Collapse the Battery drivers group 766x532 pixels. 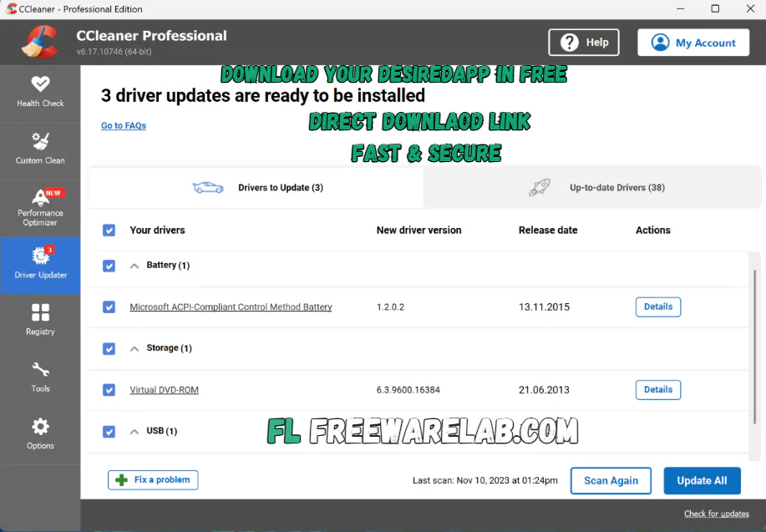point(134,266)
